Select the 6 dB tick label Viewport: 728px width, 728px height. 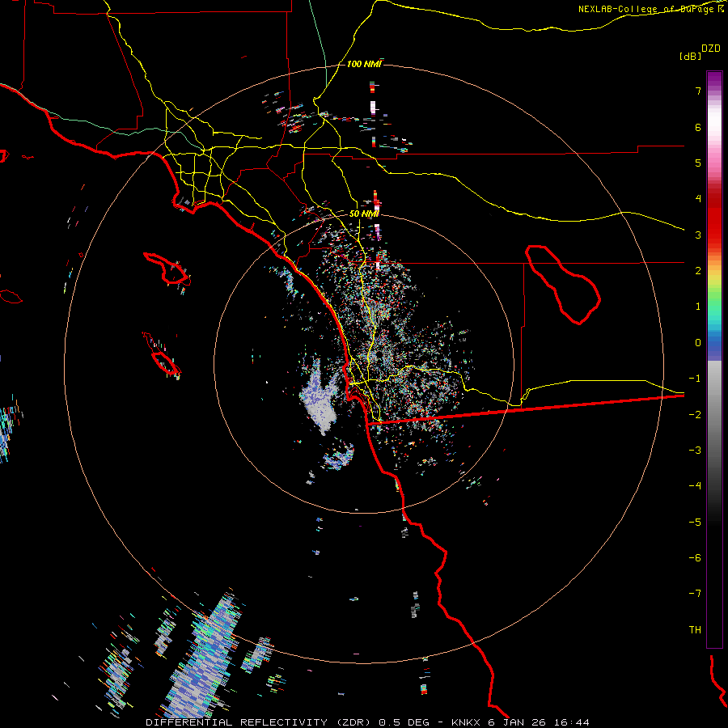point(698,127)
